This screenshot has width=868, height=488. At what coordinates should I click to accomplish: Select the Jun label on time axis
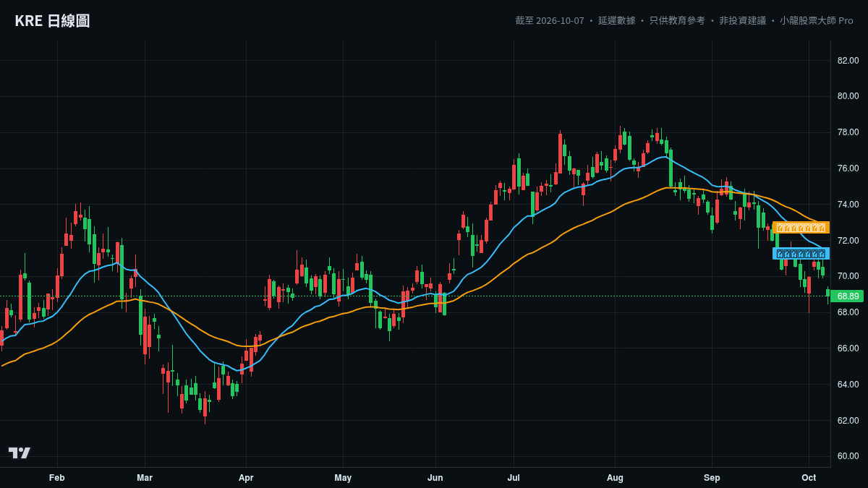pos(435,478)
